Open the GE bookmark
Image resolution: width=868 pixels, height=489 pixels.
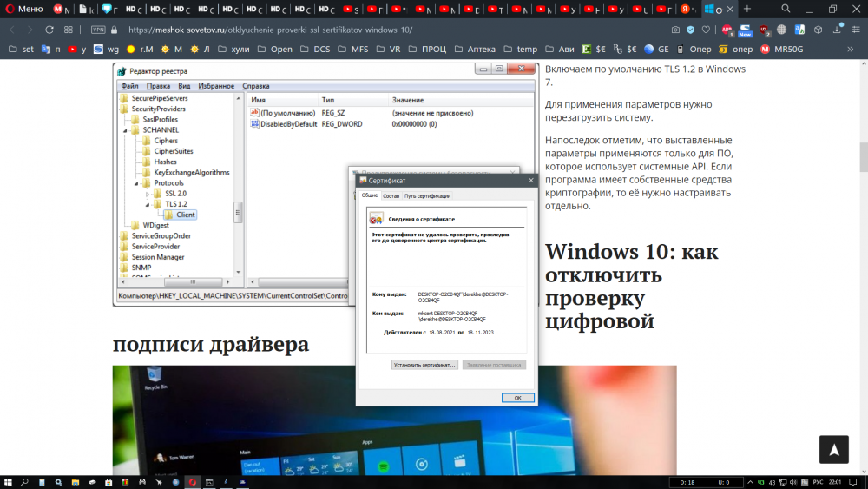[x=656, y=50]
